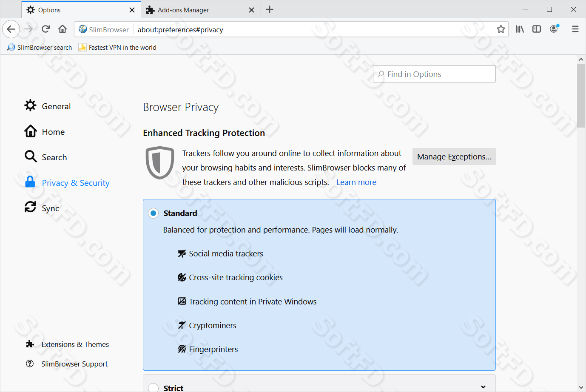The height and width of the screenshot is (392, 586).
Task: Click the 'Browser Privacy' heading text
Action: (x=181, y=107)
